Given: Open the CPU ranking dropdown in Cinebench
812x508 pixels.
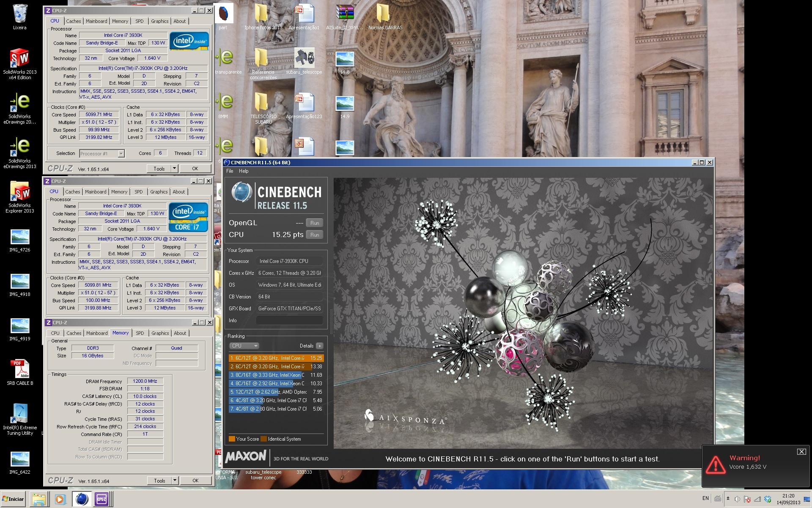Looking at the screenshot, I should click(244, 346).
